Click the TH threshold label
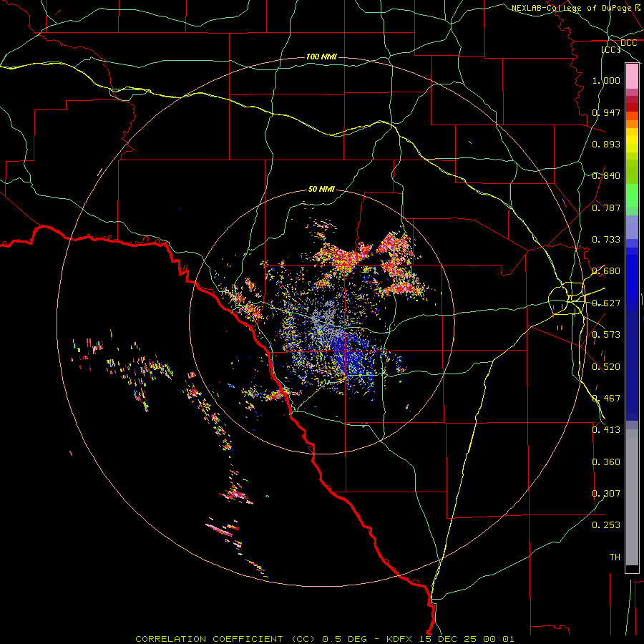Image resolution: width=644 pixels, height=644 pixels. [x=615, y=557]
